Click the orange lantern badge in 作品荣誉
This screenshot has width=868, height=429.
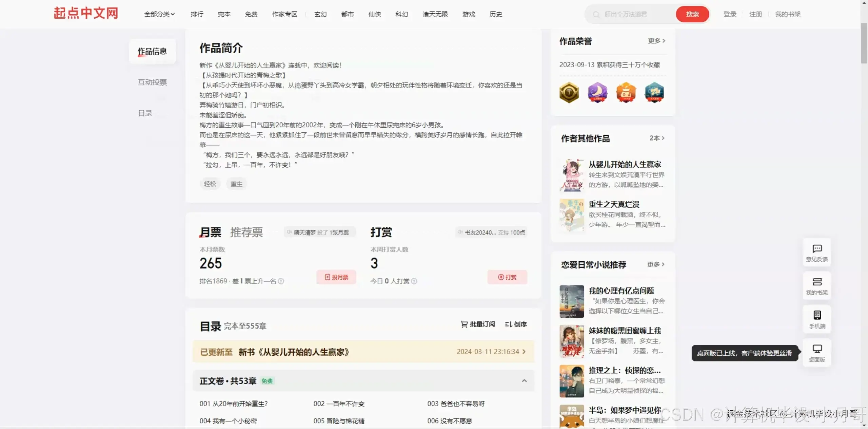tap(626, 92)
